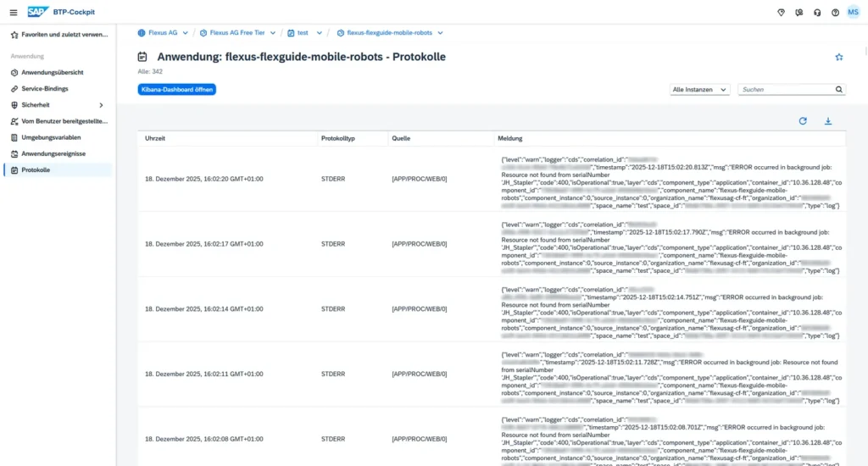Image resolution: width=868 pixels, height=466 pixels.
Task: Expand the Flexus AG breadcrumb dropdown
Action: pyautogui.click(x=186, y=33)
